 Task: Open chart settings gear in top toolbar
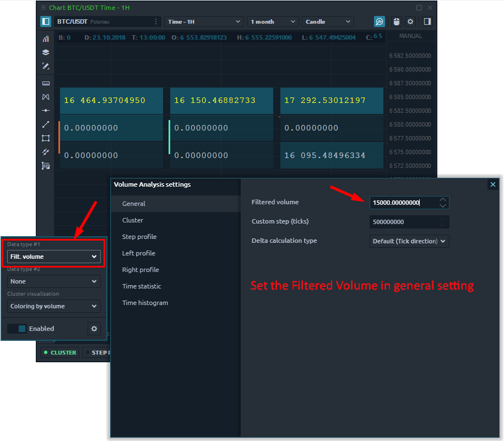pos(410,21)
